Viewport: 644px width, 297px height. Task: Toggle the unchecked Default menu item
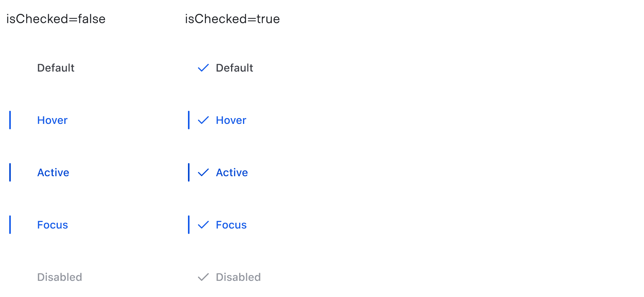tap(55, 68)
